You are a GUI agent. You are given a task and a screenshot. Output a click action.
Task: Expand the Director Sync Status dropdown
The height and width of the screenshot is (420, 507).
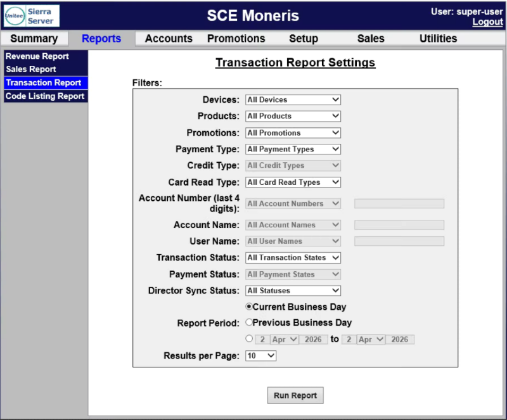click(x=293, y=291)
